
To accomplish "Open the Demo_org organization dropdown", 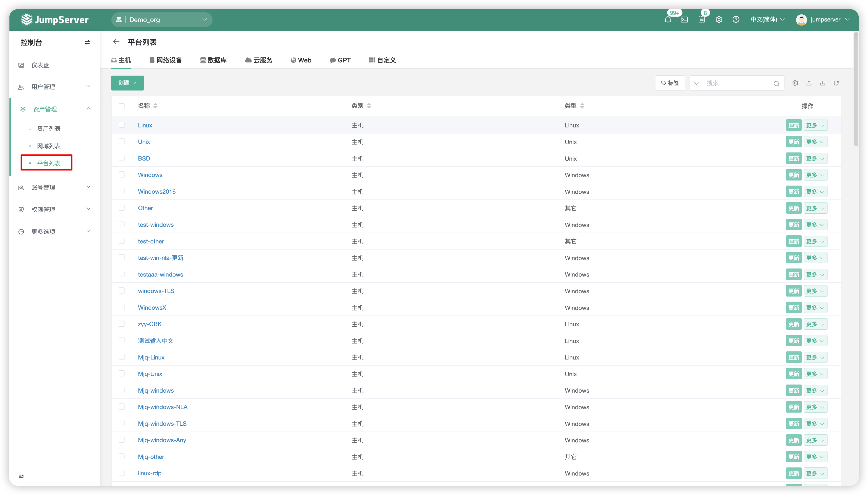I will tap(162, 20).
